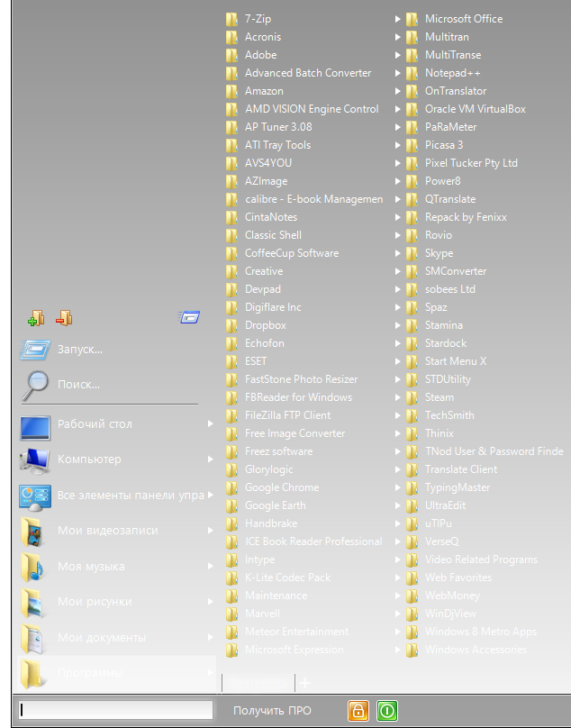This screenshot has width=571, height=728.
Task: Click the Моя музыка folder icon
Action: [x=33, y=568]
